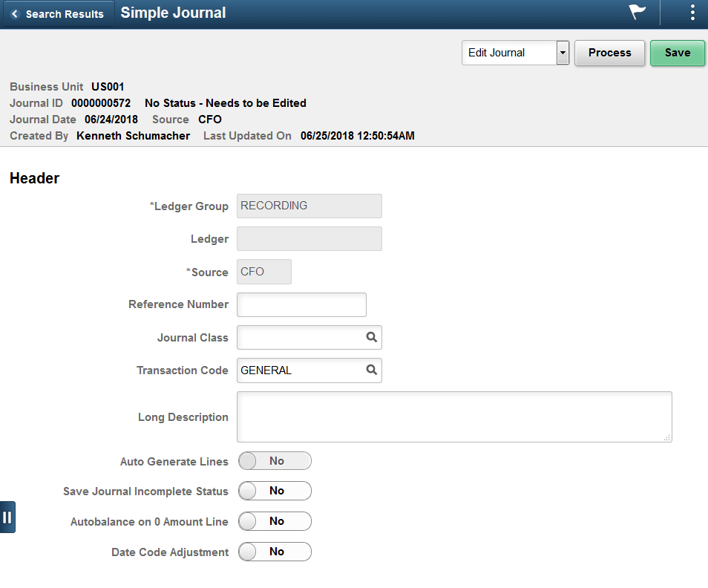Click Journal ID value 0000000572
Screen dimensions: 708x588
101,103
